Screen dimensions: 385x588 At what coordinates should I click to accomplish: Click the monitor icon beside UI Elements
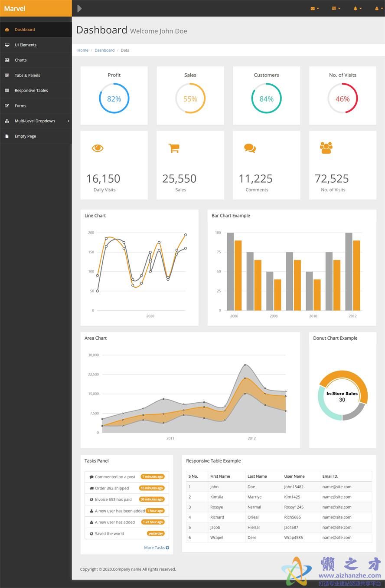pos(7,45)
